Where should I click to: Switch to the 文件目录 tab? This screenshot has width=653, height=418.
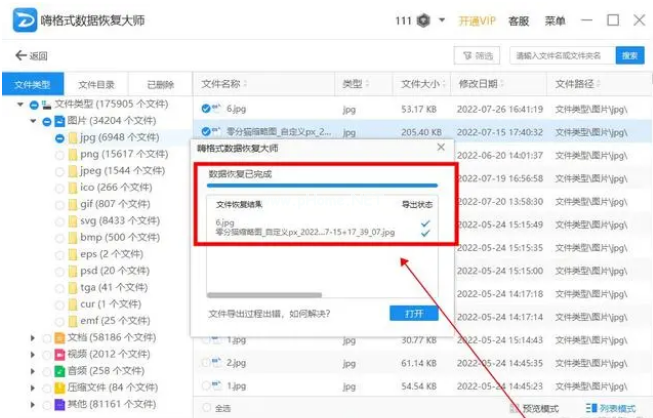(x=97, y=84)
